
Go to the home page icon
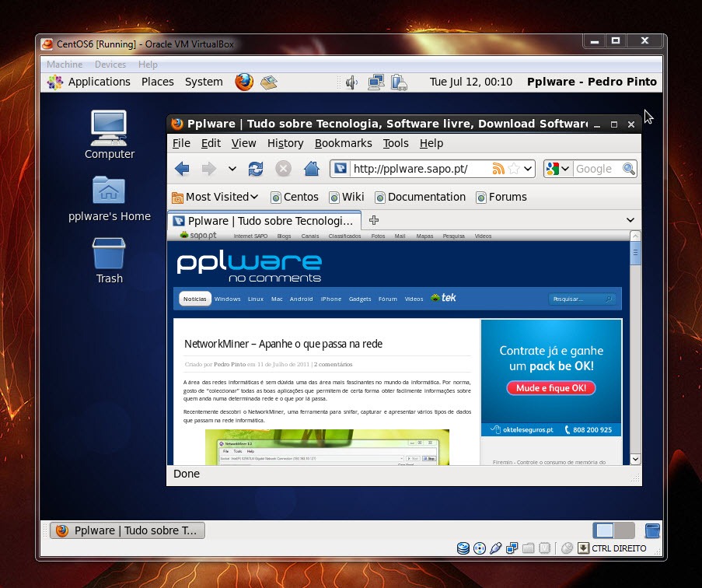pos(312,169)
